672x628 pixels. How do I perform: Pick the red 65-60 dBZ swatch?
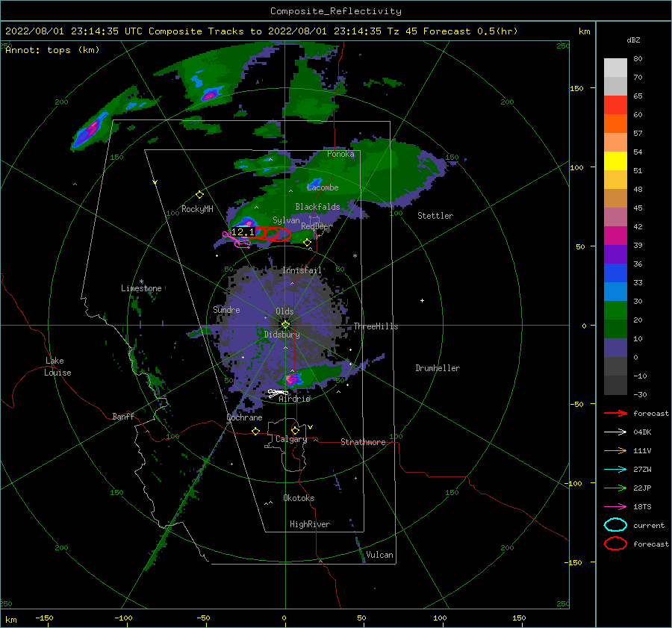click(615, 105)
